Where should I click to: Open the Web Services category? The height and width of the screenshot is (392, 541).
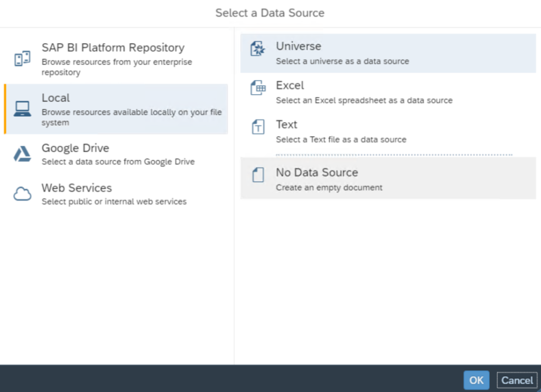point(116,194)
